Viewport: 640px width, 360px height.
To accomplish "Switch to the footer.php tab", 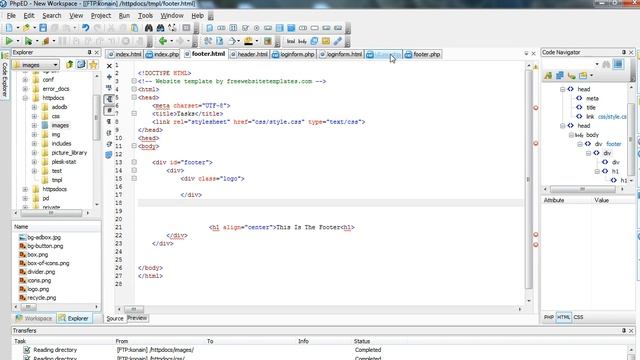I will 422,54.
